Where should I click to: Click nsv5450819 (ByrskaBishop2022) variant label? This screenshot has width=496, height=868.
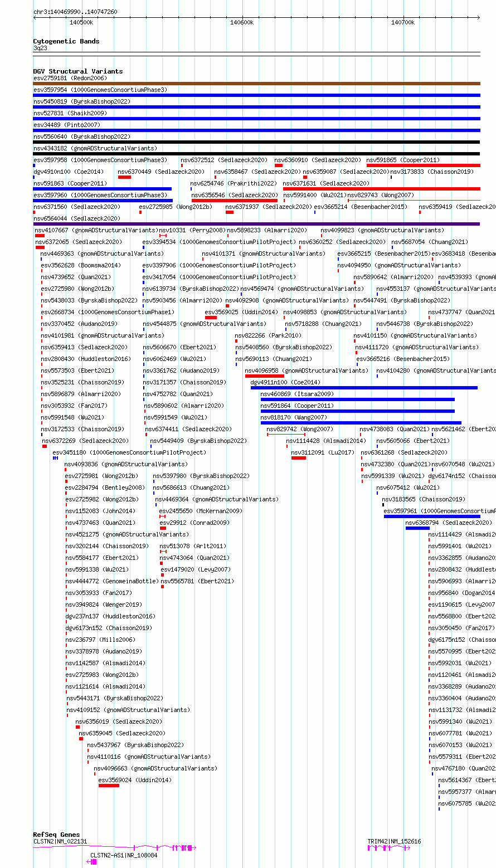click(82, 101)
